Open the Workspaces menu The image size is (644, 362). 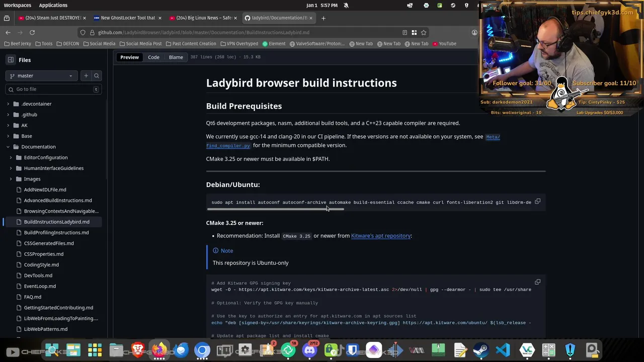(x=17, y=5)
